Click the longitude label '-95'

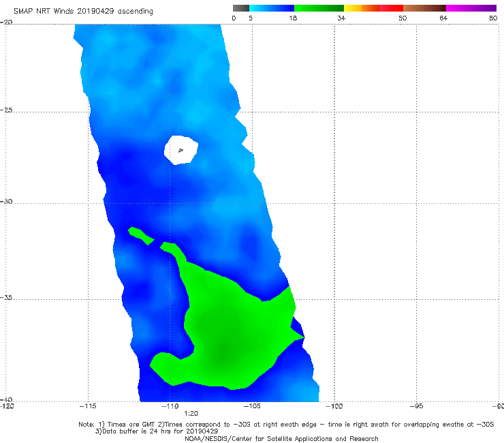coord(416,406)
